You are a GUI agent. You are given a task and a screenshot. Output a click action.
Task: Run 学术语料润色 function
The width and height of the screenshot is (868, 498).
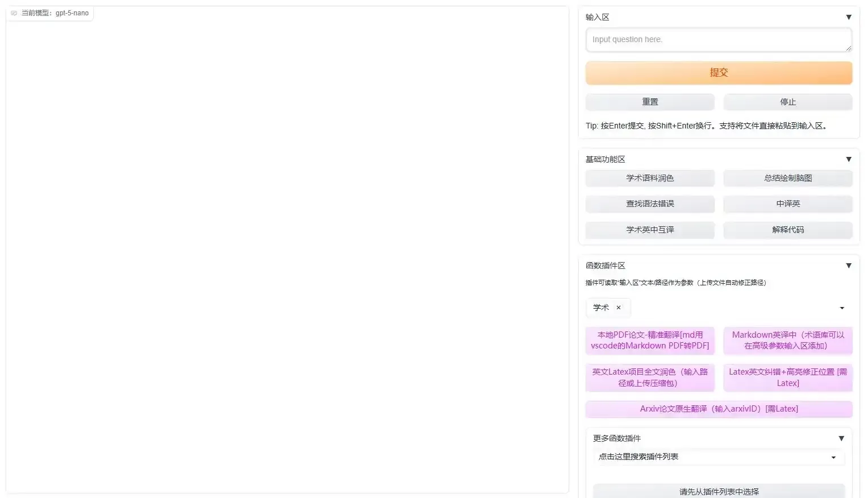(x=650, y=178)
